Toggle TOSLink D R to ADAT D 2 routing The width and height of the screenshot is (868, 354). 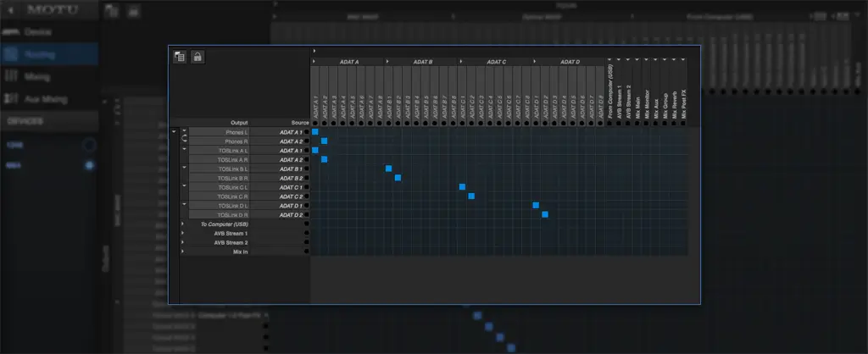coord(544,214)
